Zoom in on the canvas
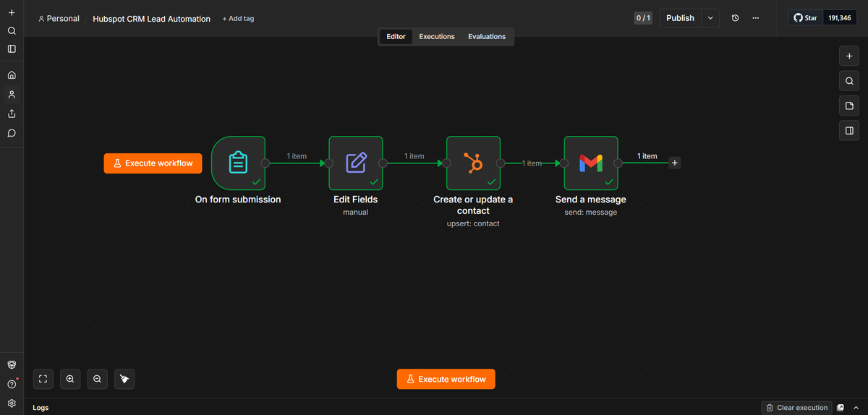The height and width of the screenshot is (415, 868). (70, 379)
